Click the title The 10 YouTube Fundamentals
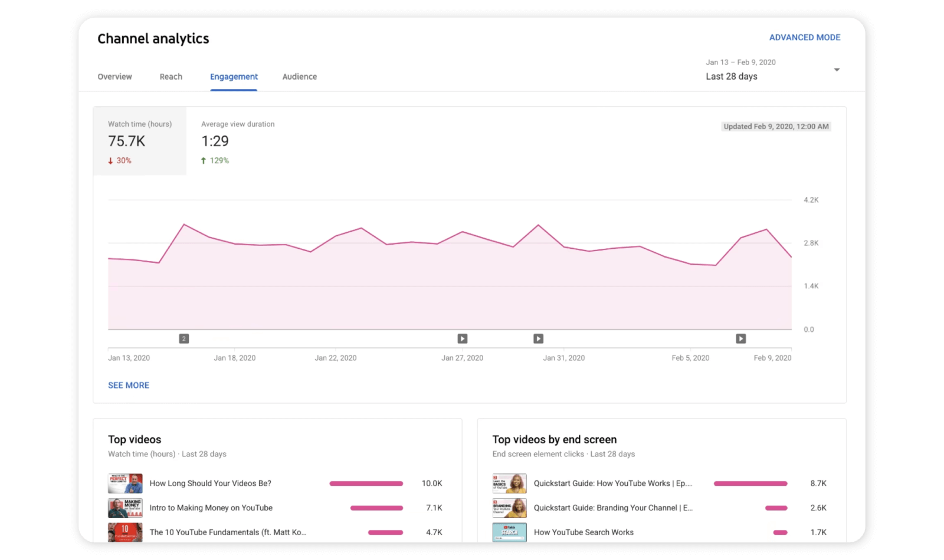This screenshot has width=944, height=560. (x=227, y=532)
